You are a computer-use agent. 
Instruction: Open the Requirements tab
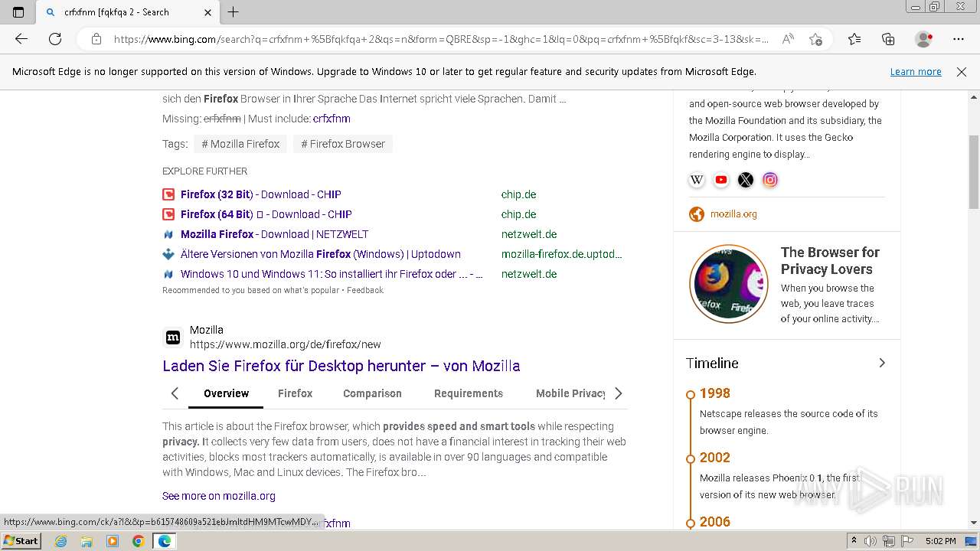coord(469,393)
